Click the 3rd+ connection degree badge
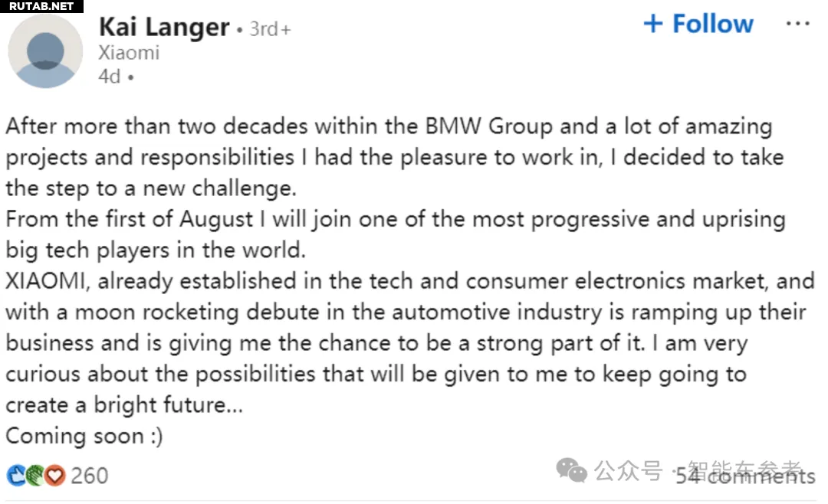The width and height of the screenshot is (828, 504). 270,29
